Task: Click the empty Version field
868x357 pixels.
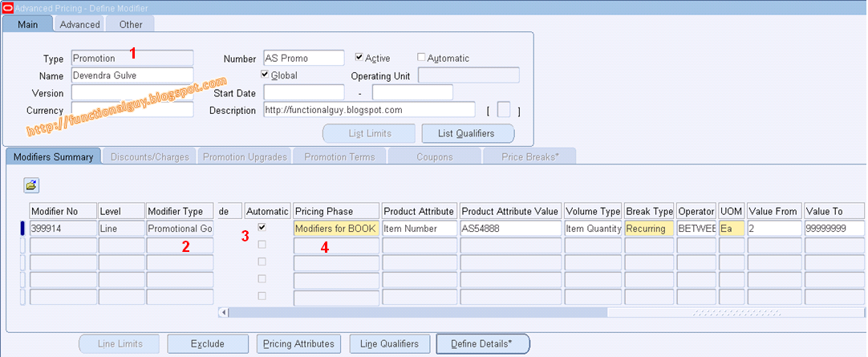Action: coord(132,92)
